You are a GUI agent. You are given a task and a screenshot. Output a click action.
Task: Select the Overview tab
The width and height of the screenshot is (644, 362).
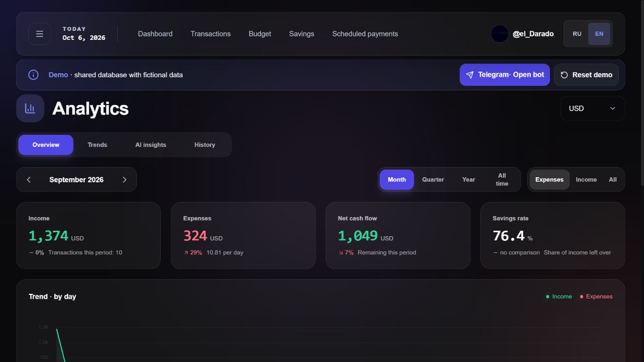point(46,145)
